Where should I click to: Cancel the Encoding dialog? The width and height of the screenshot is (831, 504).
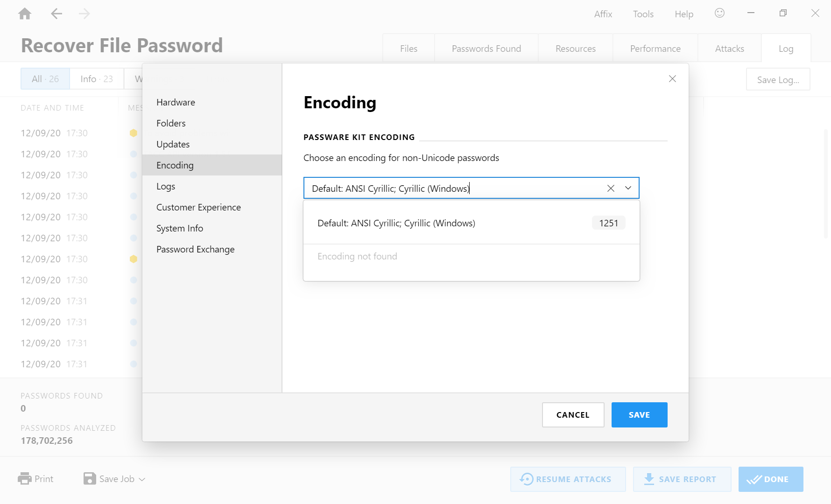click(573, 414)
